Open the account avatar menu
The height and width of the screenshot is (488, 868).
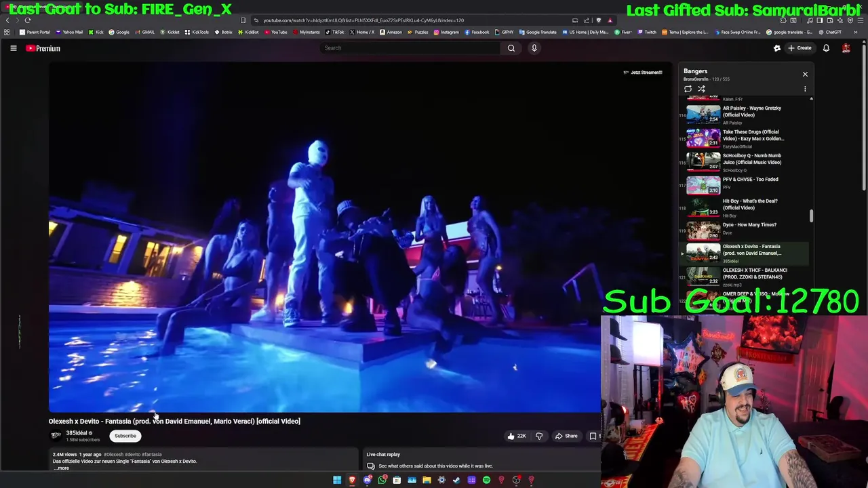coord(846,48)
